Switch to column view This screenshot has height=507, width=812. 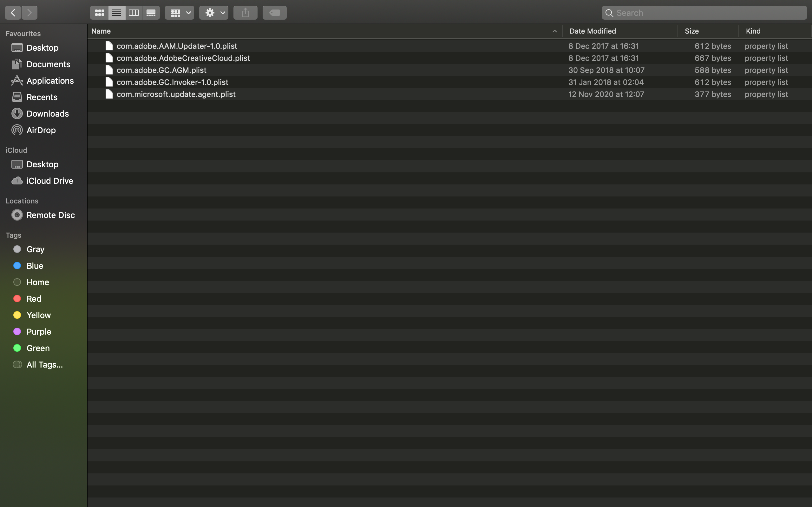[134, 13]
